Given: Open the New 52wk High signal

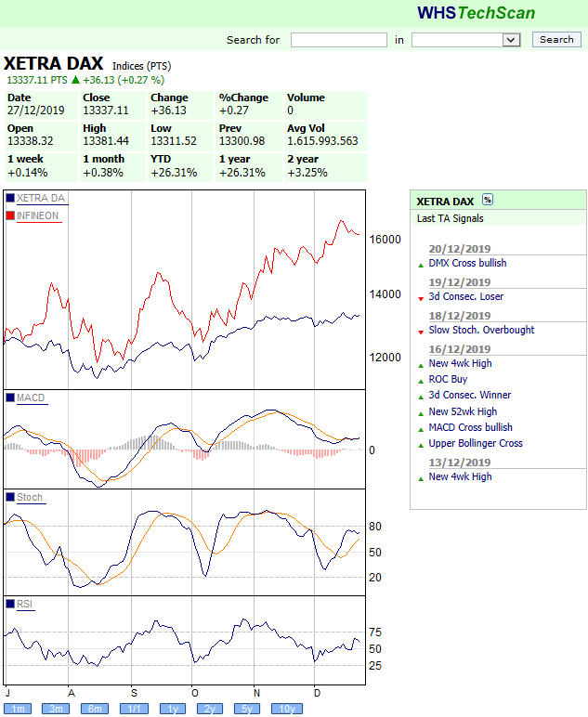Looking at the screenshot, I should (x=463, y=411).
